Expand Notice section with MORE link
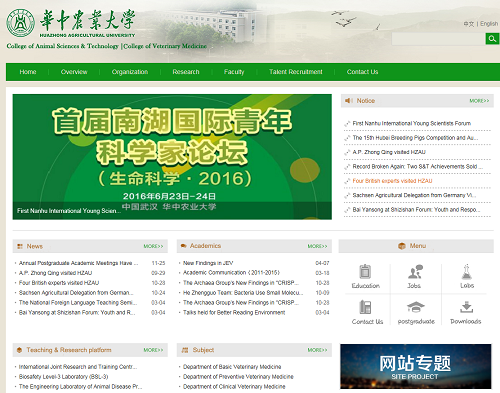Screen dimensions: 500x393 pyautogui.click(x=479, y=101)
